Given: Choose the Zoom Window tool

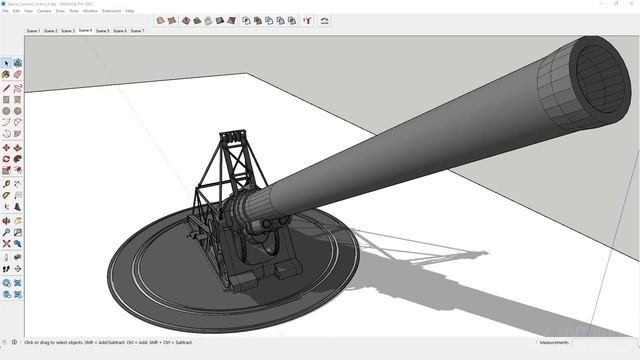Looking at the screenshot, I should click(18, 232).
